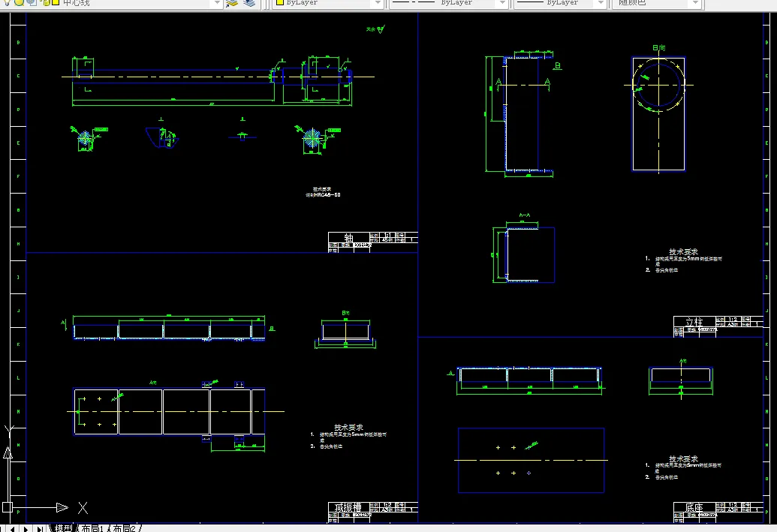This screenshot has height=532, width=777.
Task: Open the plot style 随颜色 dropdown
Action: (694, 3)
